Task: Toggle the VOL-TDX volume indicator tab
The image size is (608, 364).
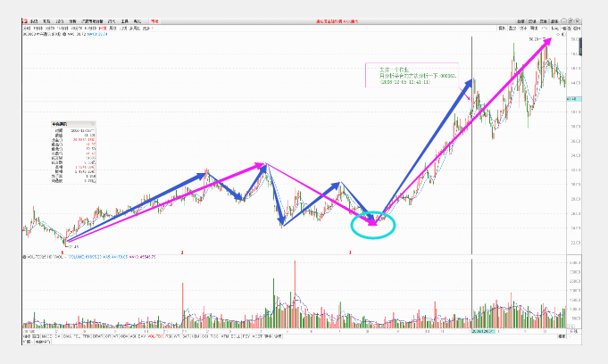Action: point(155,336)
